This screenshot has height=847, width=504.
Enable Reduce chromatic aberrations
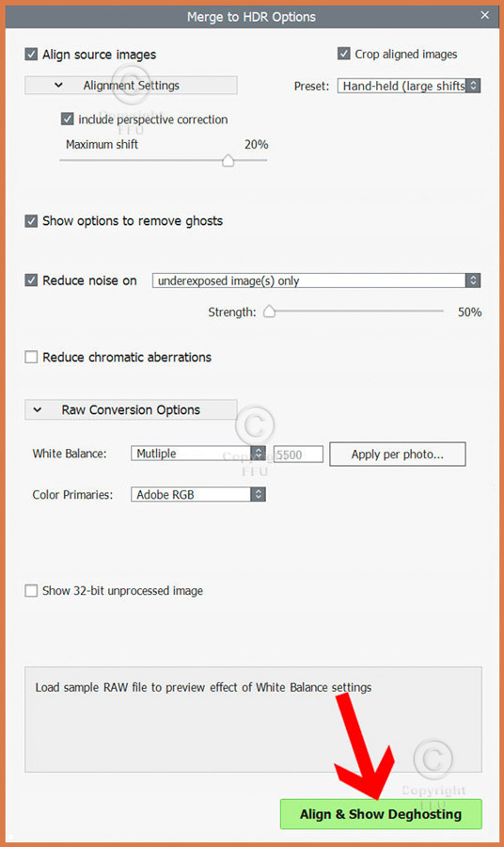tap(31, 357)
